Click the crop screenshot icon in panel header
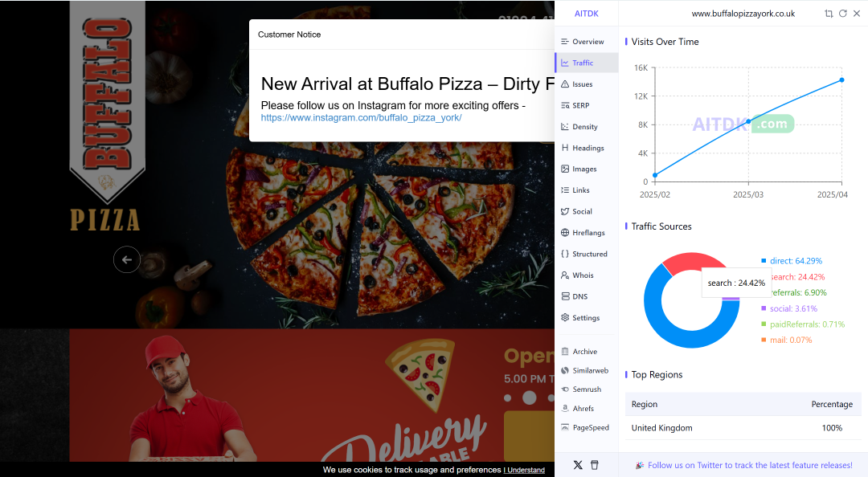Viewport: 868px width, 477px height. [829, 14]
